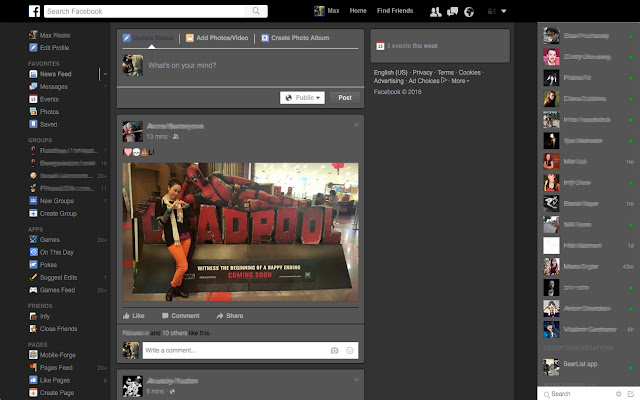Click the Post button

345,98
